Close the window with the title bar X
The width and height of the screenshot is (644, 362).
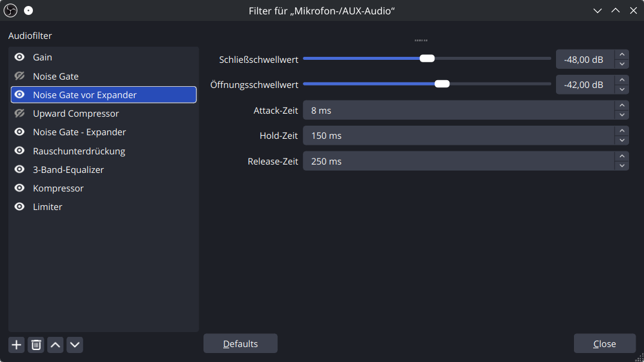pos(633,11)
